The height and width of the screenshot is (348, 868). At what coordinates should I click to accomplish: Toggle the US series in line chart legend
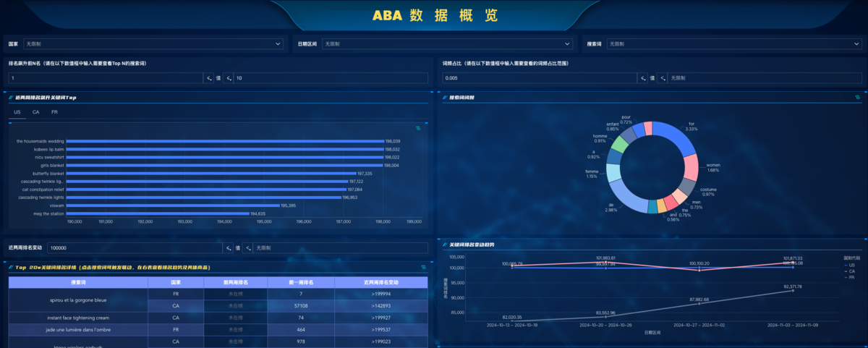(851, 265)
